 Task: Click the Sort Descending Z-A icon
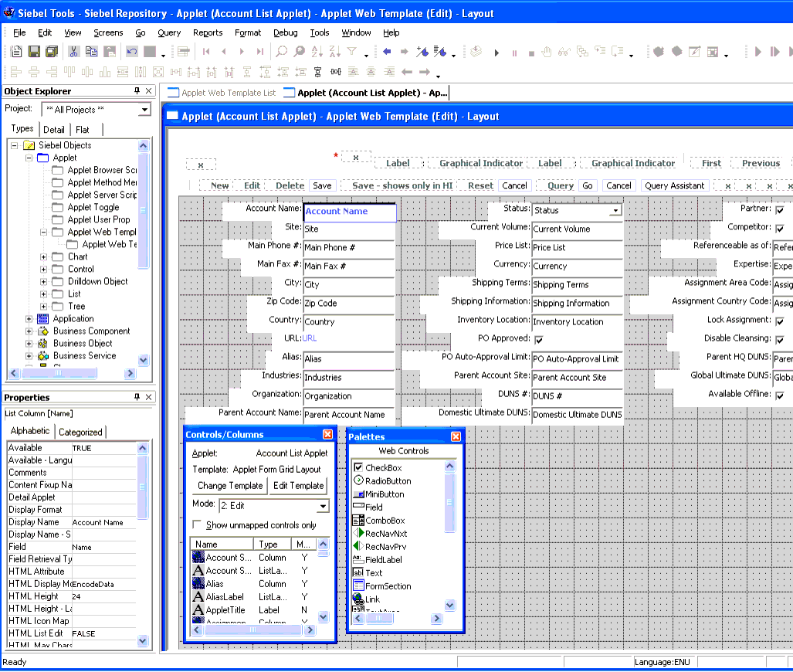[334, 52]
